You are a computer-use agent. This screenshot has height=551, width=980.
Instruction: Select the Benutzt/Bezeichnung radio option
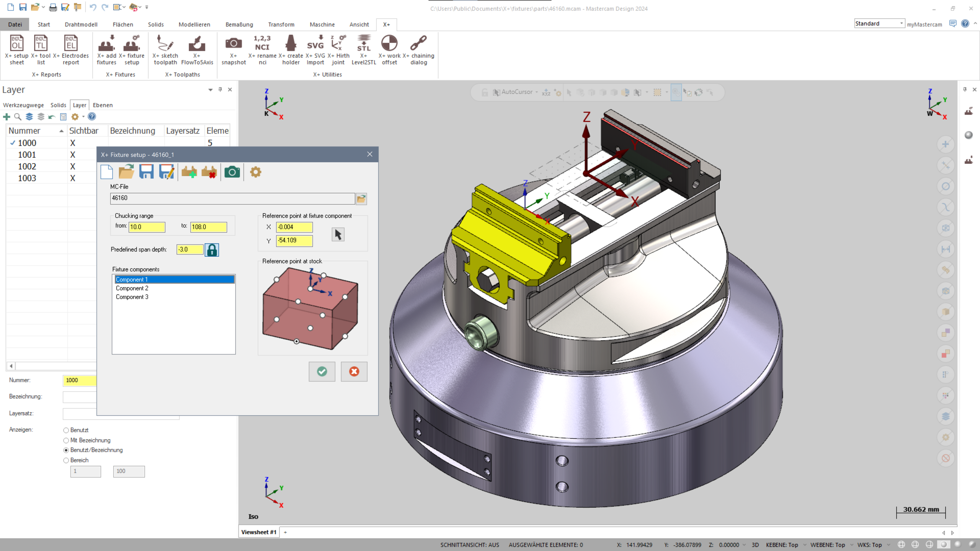tap(66, 450)
